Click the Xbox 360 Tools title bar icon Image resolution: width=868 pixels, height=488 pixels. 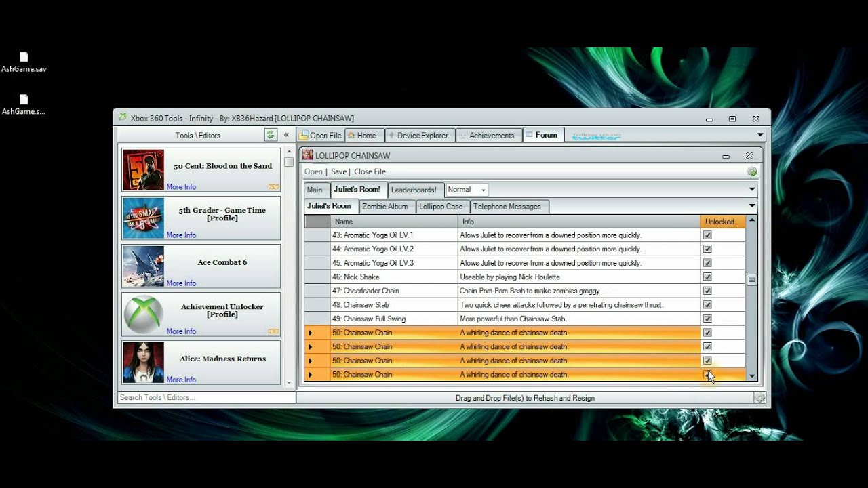click(123, 117)
